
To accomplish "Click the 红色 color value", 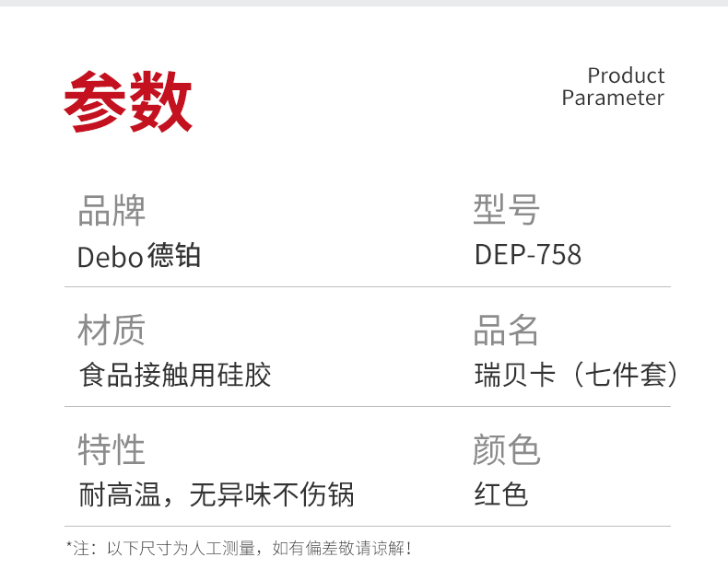I will pyautogui.click(x=501, y=495).
